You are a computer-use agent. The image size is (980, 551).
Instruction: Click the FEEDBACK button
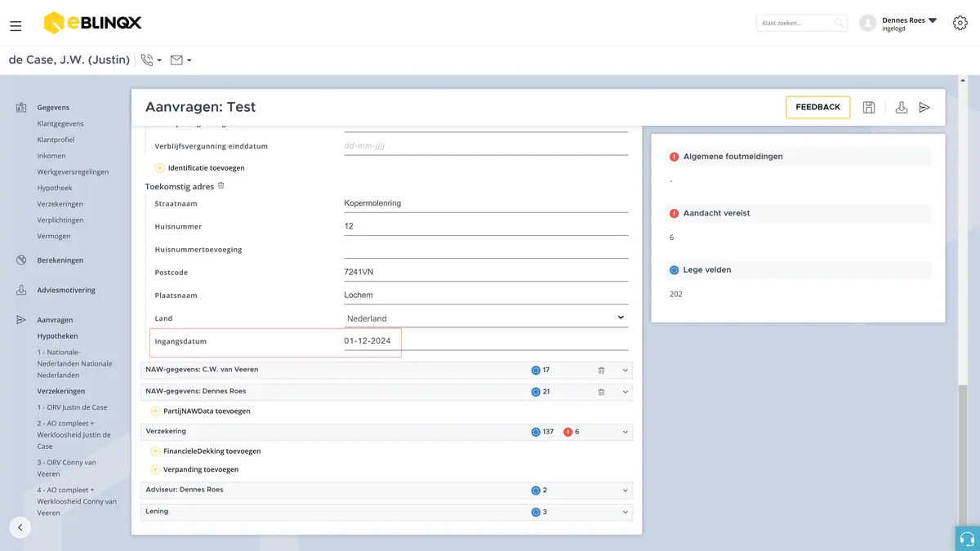pyautogui.click(x=817, y=107)
